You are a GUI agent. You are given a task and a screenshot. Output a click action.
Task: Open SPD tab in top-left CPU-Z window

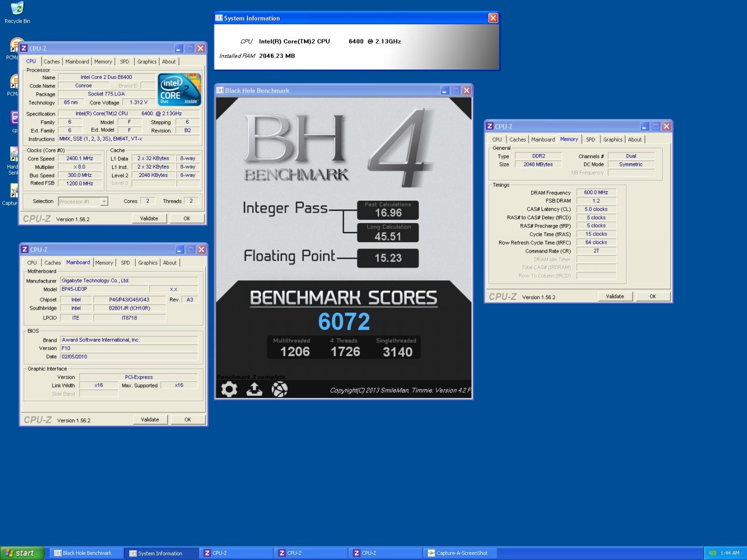point(125,61)
